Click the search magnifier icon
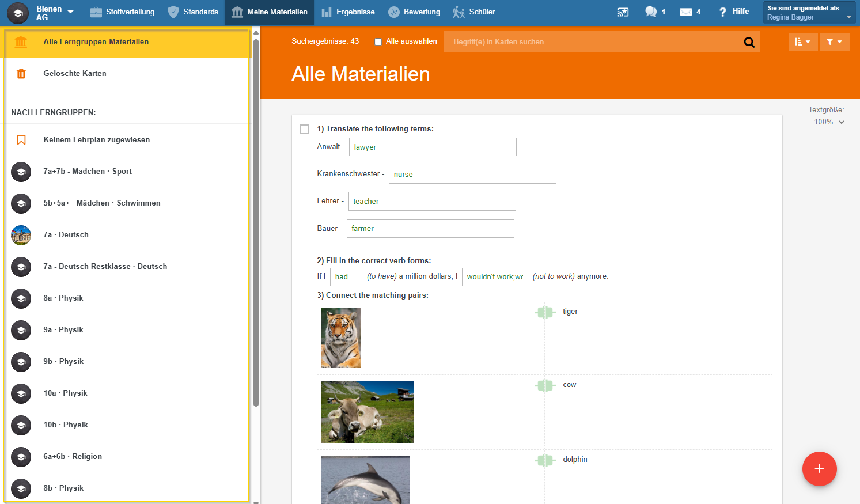This screenshot has height=504, width=860. (x=749, y=42)
